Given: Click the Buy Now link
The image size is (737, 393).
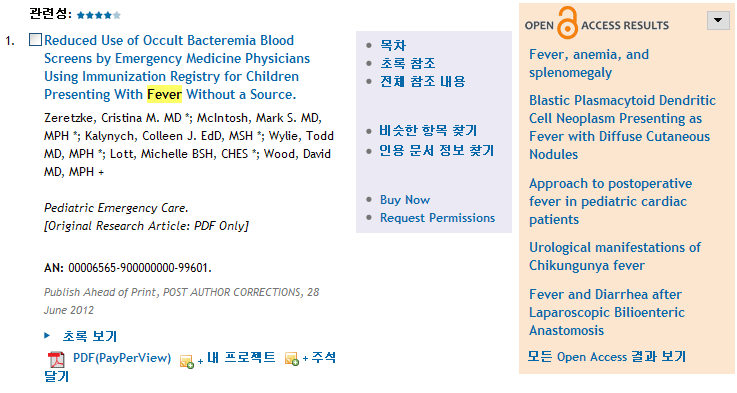Looking at the screenshot, I should coord(405,200).
